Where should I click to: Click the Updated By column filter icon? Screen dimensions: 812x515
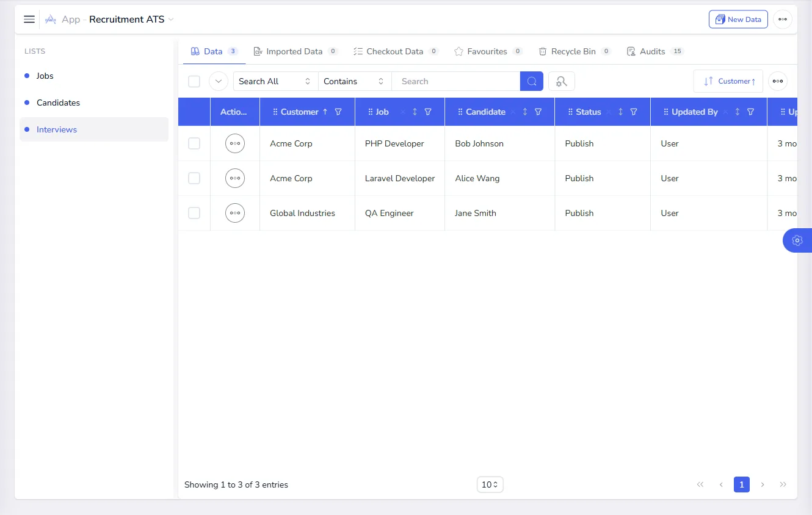click(x=751, y=112)
